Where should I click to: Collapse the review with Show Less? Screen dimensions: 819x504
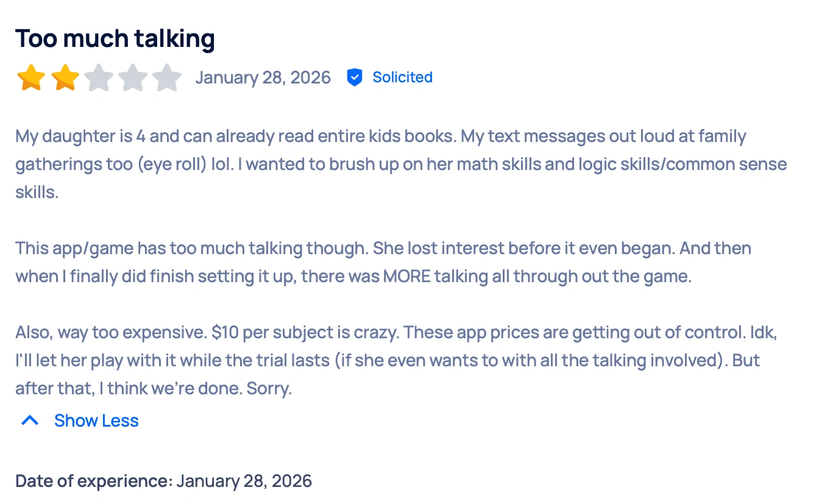coord(96,421)
